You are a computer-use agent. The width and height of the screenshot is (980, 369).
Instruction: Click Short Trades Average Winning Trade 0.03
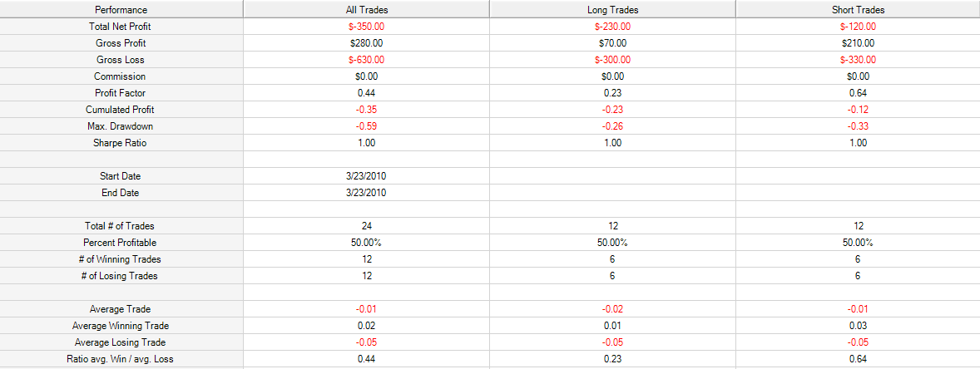859,326
